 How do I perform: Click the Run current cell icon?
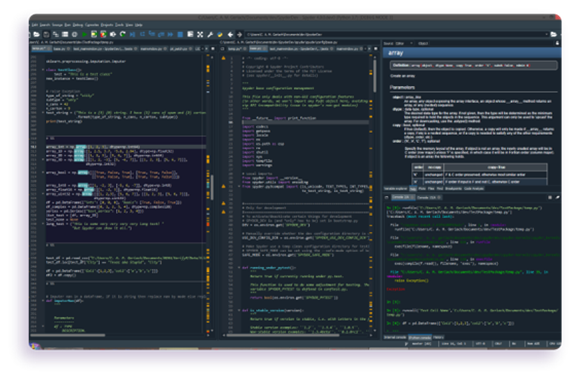point(94,34)
